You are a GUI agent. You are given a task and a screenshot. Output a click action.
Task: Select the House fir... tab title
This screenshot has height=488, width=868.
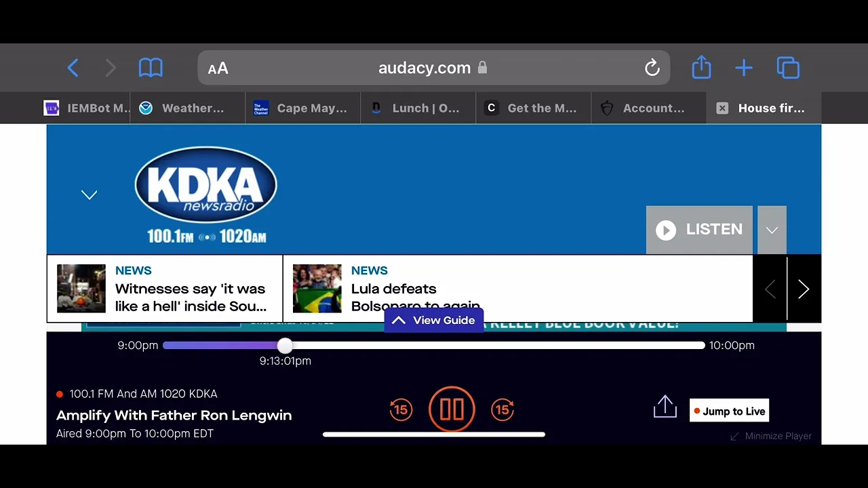click(x=771, y=108)
